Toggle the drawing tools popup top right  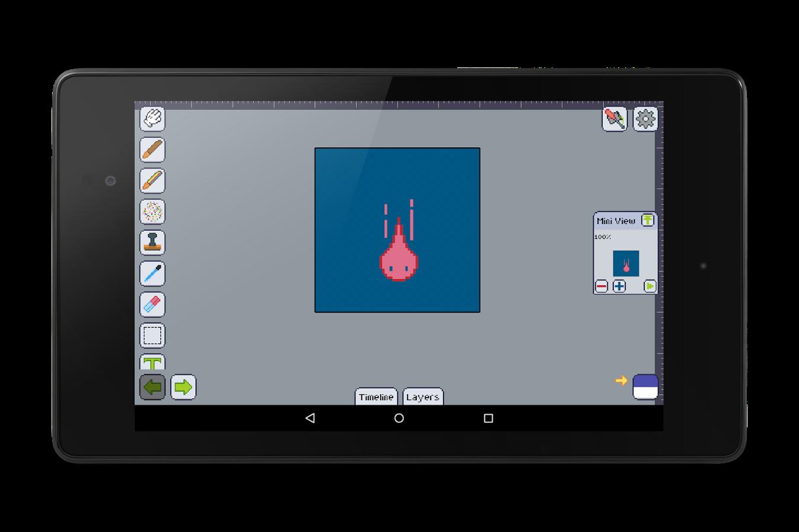coord(614,118)
